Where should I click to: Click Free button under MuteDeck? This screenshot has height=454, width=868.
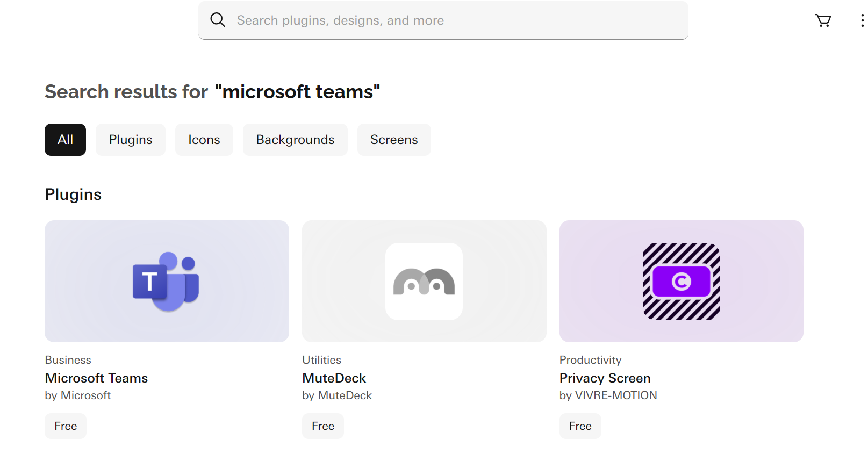click(x=323, y=426)
